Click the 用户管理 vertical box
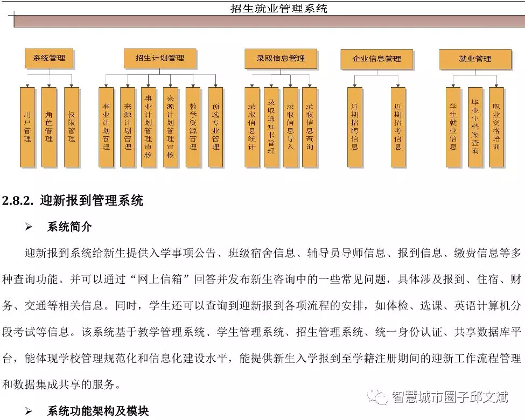Image resolution: width=525 pixels, height=420 pixels. click(27, 127)
